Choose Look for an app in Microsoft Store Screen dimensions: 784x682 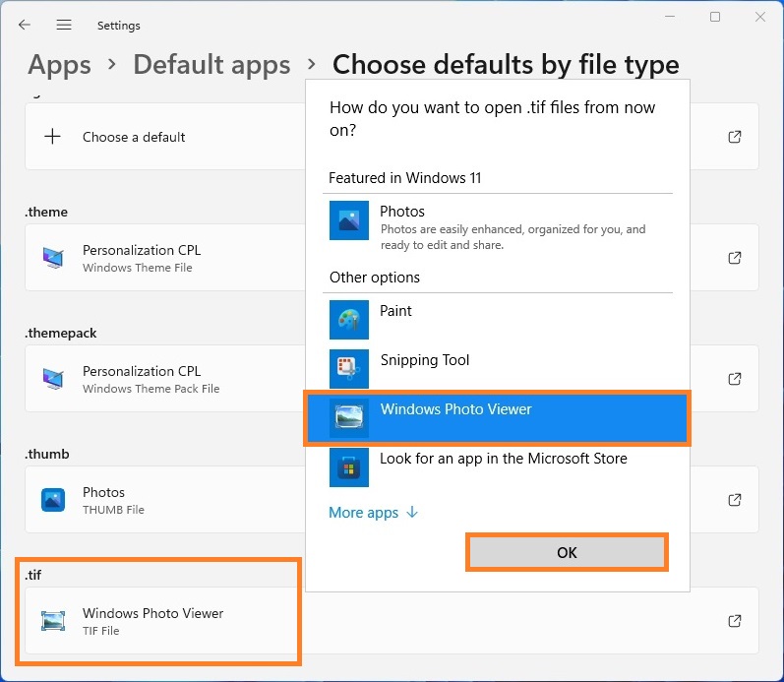coord(498,467)
